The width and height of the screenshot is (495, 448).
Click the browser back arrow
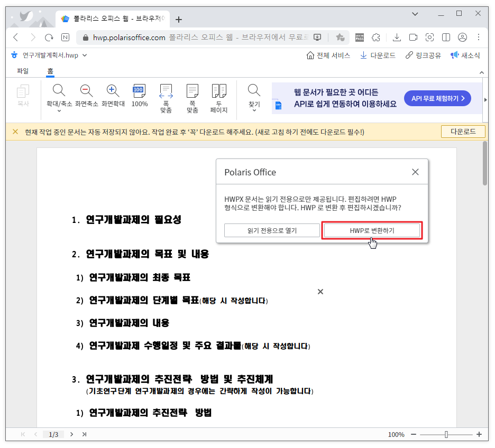point(16,38)
